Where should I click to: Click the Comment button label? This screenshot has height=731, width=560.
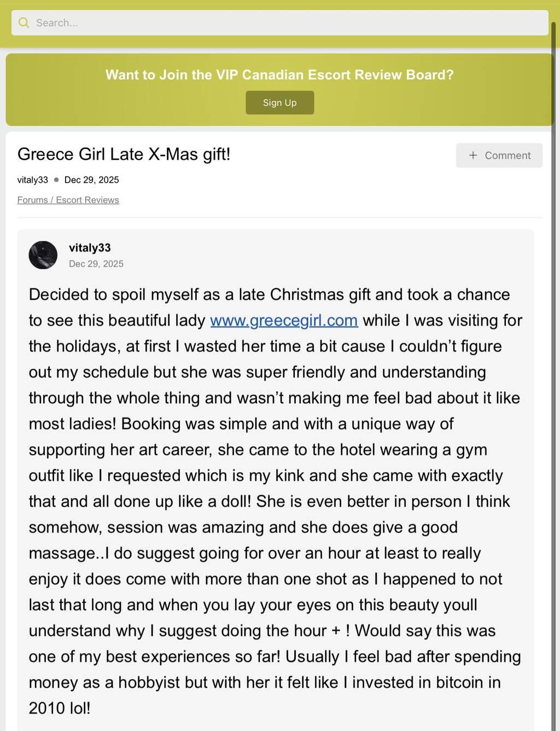507,155
